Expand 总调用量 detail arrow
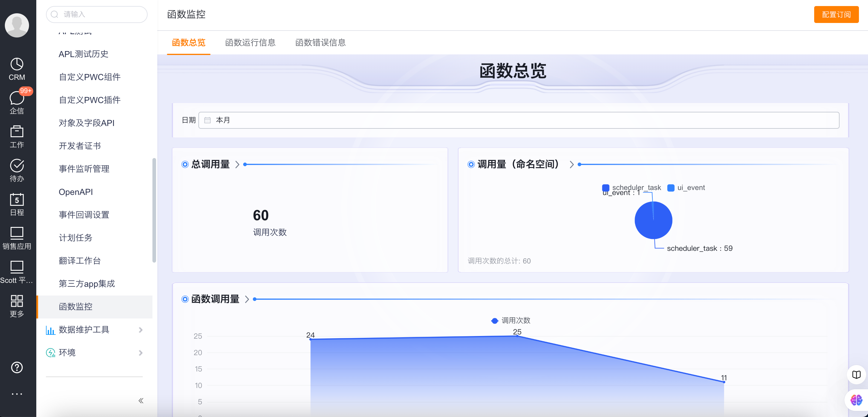The height and width of the screenshot is (417, 868). coord(237,164)
